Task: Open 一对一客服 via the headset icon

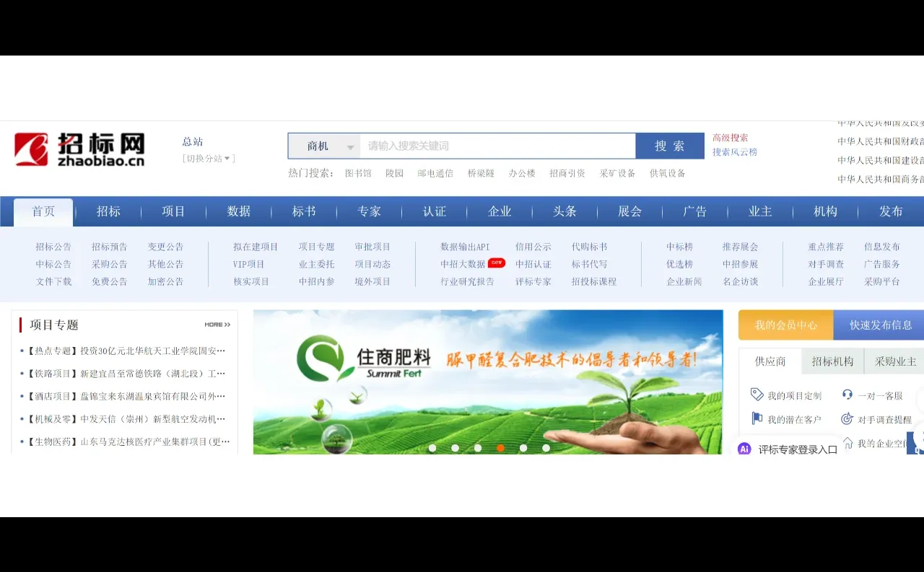Action: 847,395
